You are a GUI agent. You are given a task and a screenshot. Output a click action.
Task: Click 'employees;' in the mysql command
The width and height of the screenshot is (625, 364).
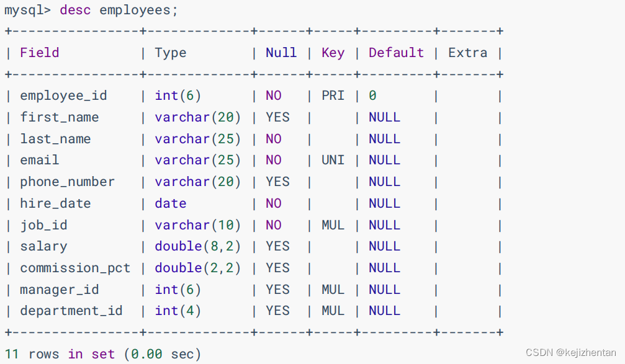click(138, 11)
